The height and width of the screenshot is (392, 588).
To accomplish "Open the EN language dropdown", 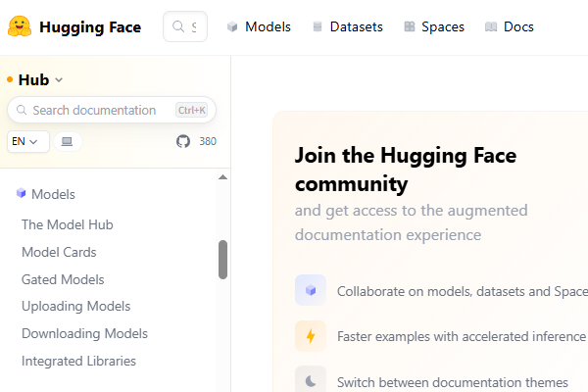I will [28, 141].
